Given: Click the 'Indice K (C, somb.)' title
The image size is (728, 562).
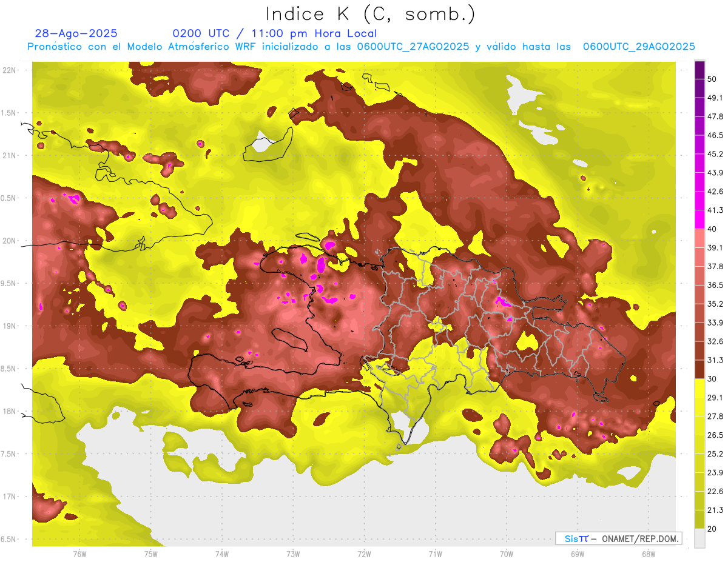Looking at the screenshot, I should coord(371,14).
